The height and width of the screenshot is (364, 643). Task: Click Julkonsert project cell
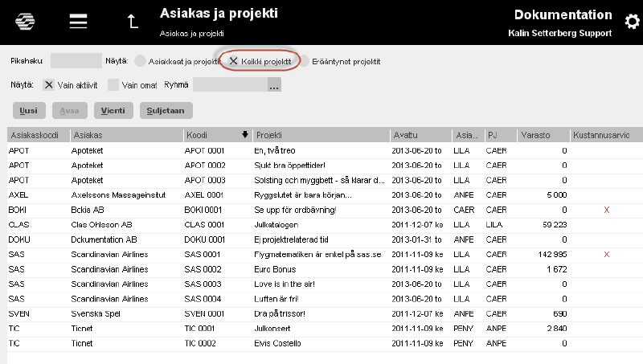272,329
